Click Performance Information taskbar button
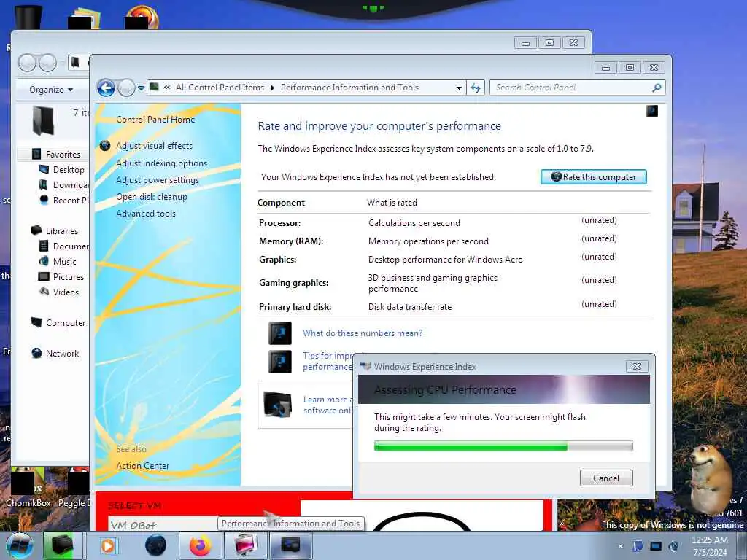 click(x=291, y=545)
